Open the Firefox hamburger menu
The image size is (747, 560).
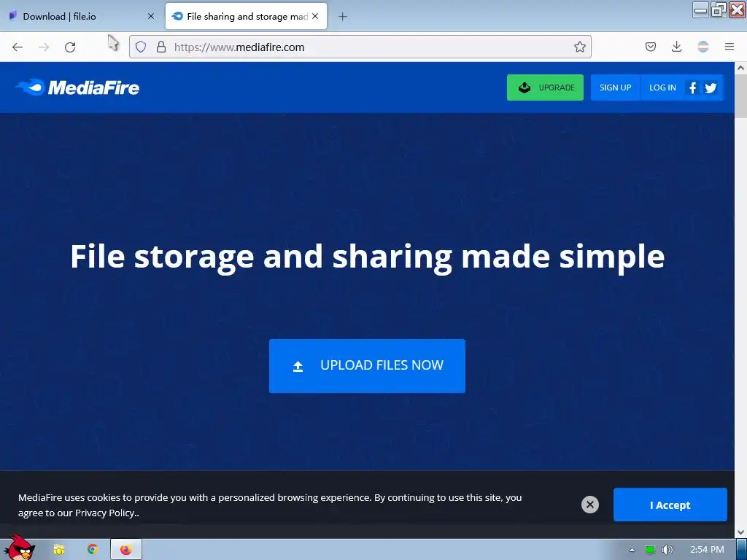[x=729, y=47]
